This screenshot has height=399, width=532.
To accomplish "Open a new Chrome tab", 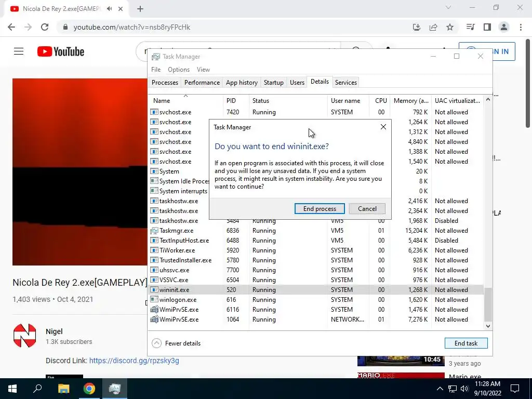I will (x=140, y=9).
